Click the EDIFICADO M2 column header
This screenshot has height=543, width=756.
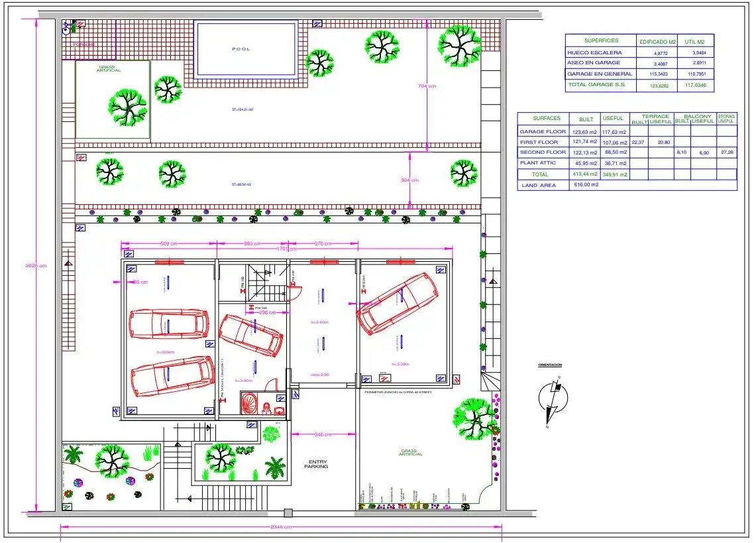coord(658,42)
